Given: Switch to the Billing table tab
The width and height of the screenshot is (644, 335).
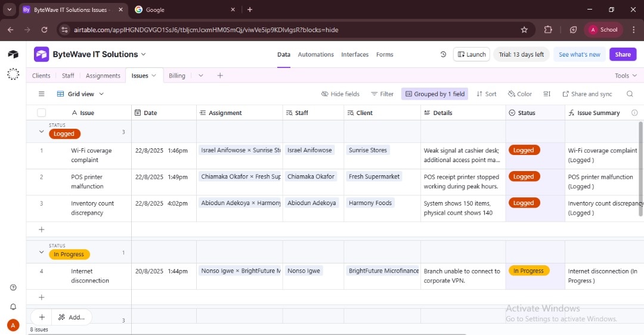Looking at the screenshot, I should click(177, 76).
